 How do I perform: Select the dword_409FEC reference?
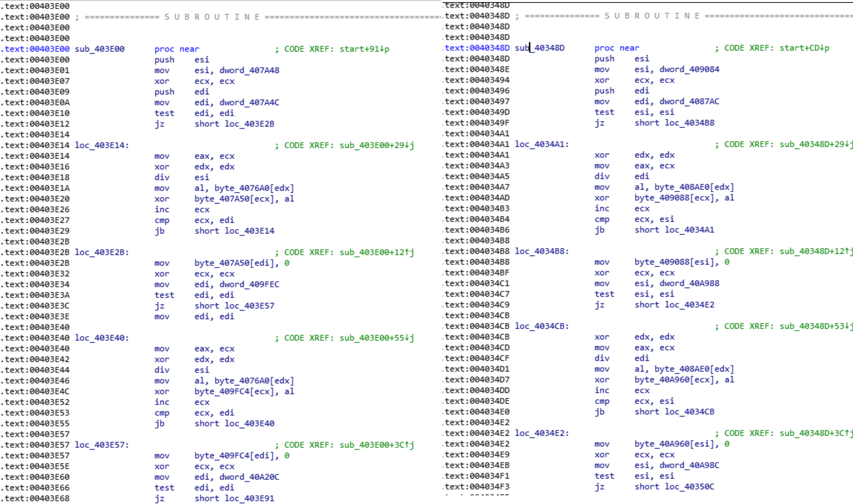pyautogui.click(x=249, y=284)
